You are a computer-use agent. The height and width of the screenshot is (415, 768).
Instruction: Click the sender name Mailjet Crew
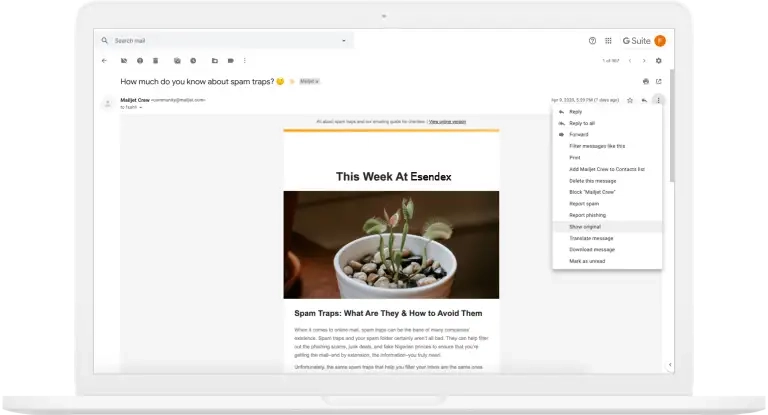135,100
